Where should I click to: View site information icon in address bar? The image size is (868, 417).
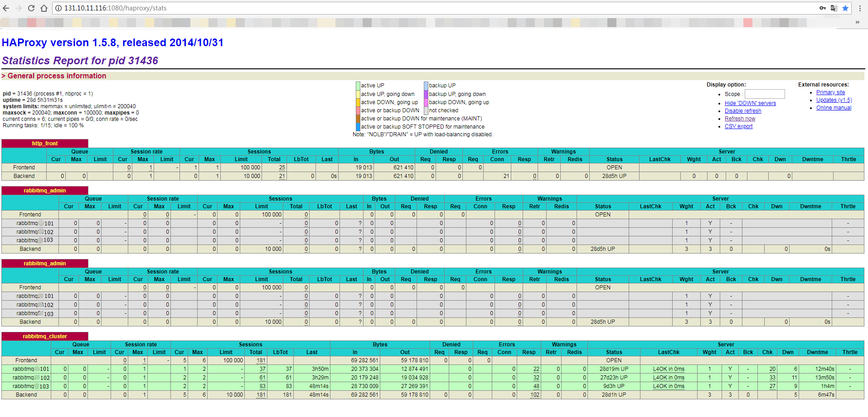pos(58,8)
